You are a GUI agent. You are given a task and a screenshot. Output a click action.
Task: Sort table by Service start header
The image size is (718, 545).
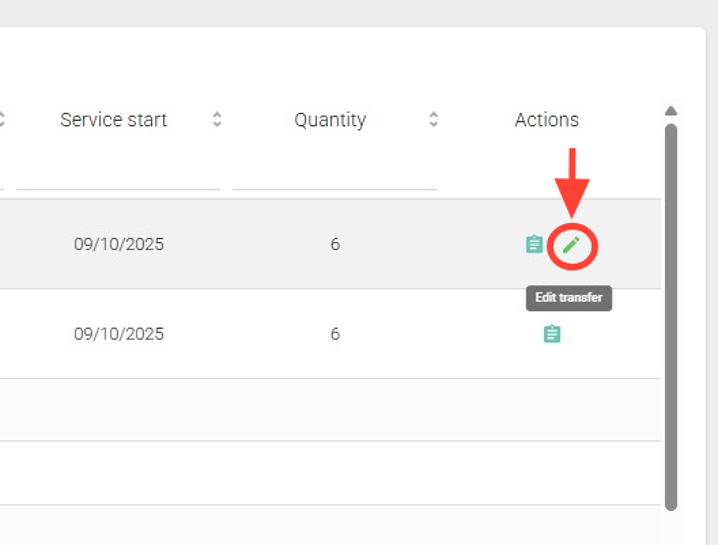[x=114, y=120]
